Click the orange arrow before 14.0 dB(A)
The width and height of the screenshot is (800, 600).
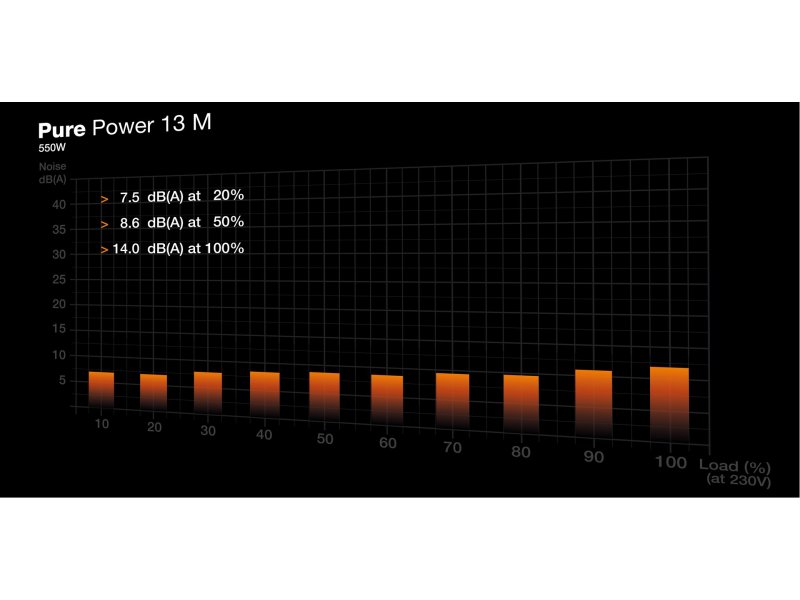tap(105, 250)
